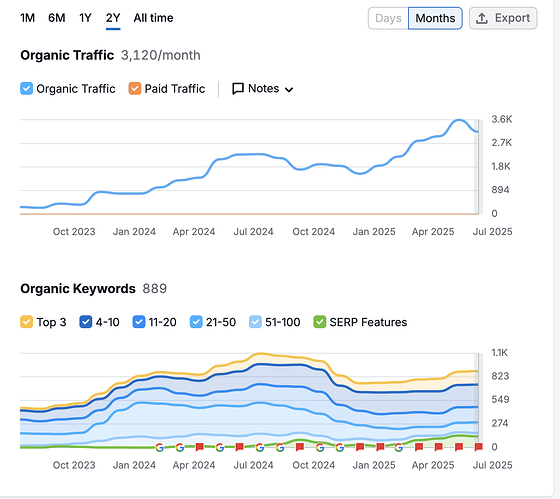
Task: Select the Months granularity button
Action: (435, 18)
